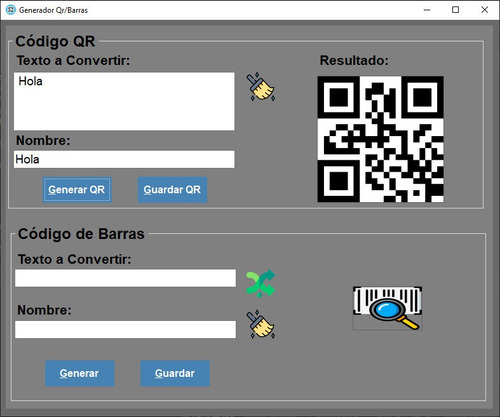Click the app icon in the title bar
The image size is (500, 417).
click(x=11, y=10)
